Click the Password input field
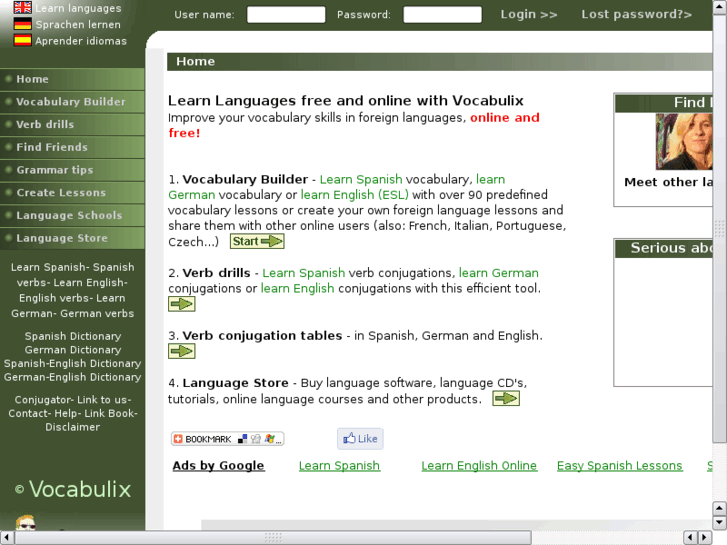 [442, 14]
